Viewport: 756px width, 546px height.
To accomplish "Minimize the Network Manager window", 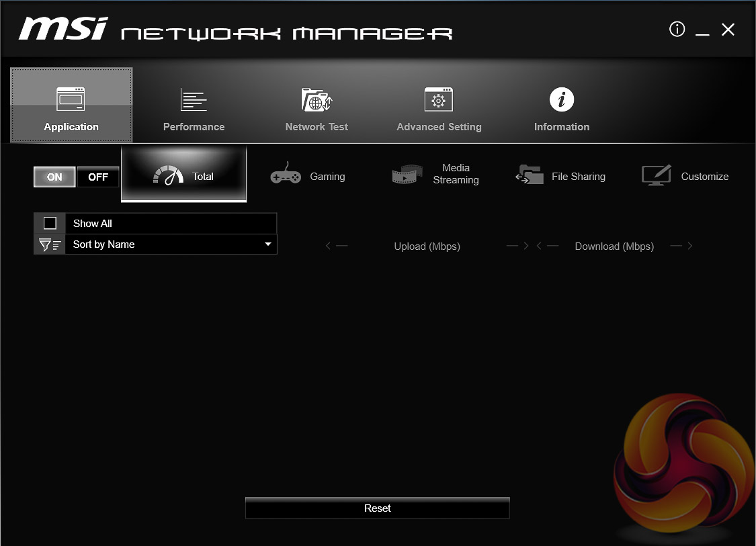I will pos(702,30).
